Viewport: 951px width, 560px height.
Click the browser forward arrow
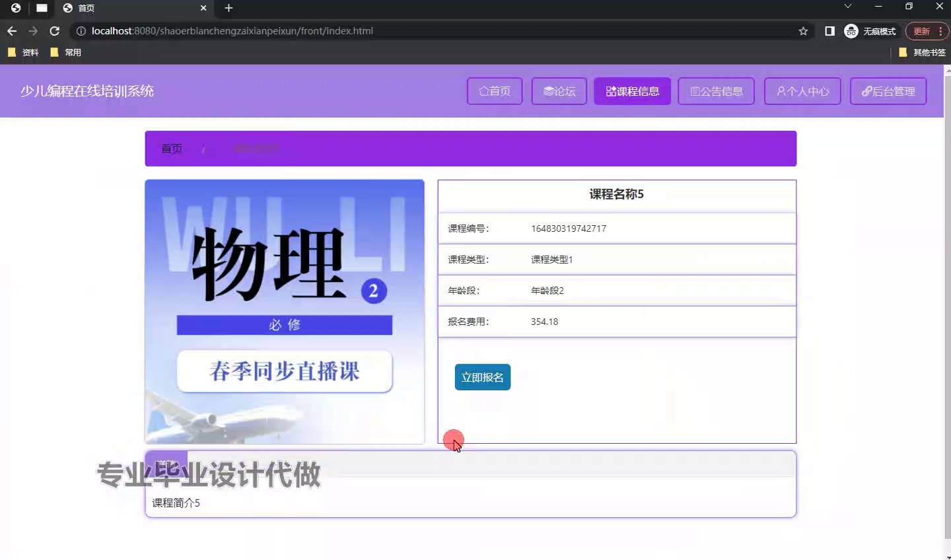coord(33,31)
